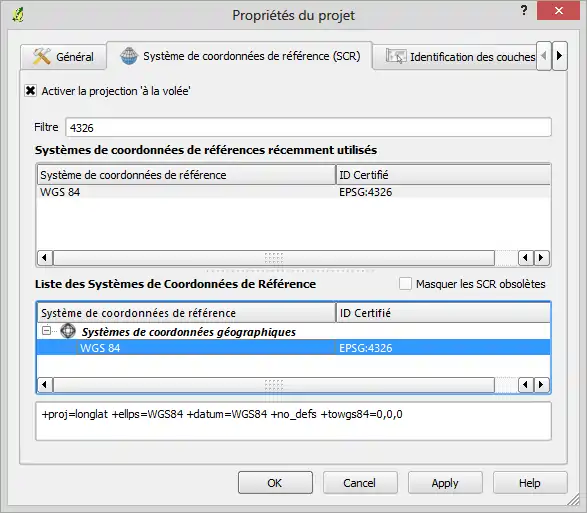Click the QGIS logo in title bar

(18, 15)
